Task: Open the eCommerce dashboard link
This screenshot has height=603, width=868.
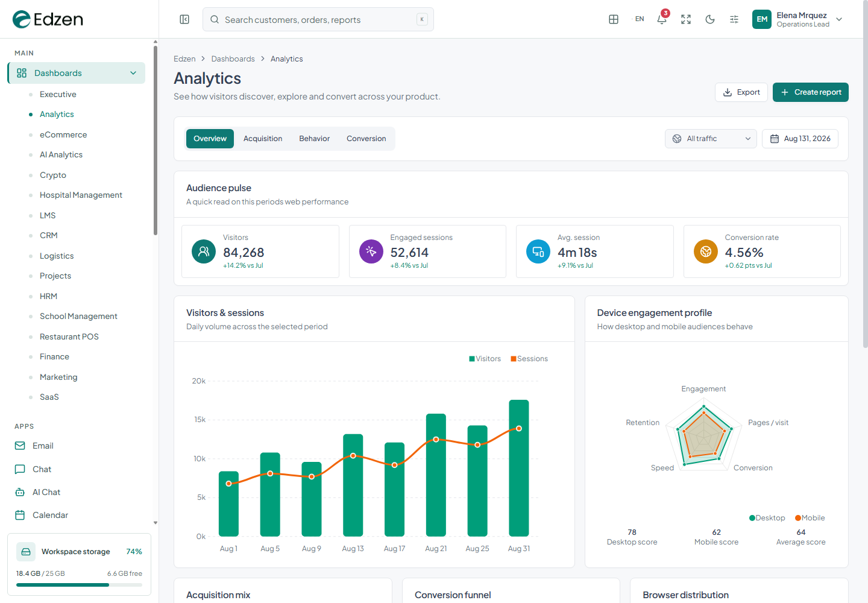Action: pyautogui.click(x=63, y=134)
